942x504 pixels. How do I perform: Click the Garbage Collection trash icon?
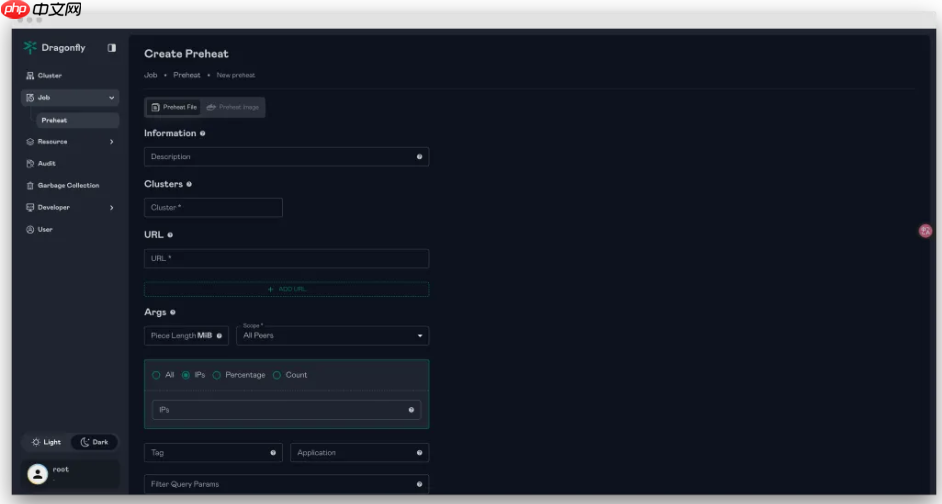pos(30,186)
